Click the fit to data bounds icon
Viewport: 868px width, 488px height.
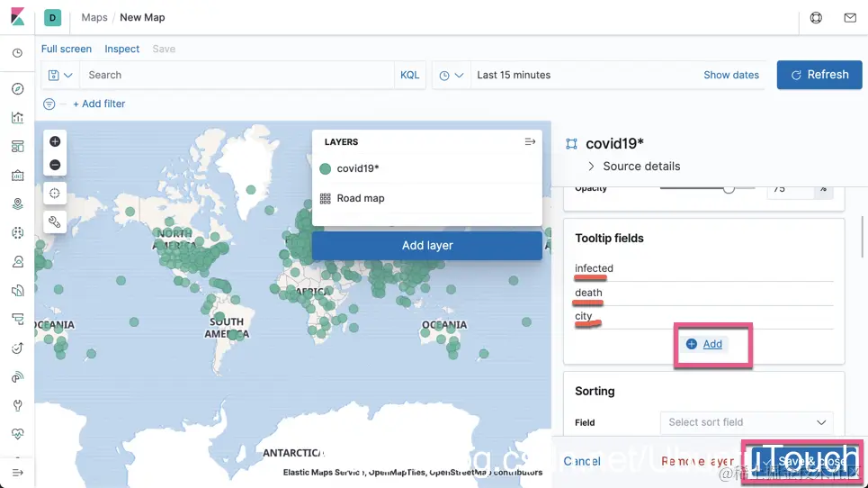point(55,194)
